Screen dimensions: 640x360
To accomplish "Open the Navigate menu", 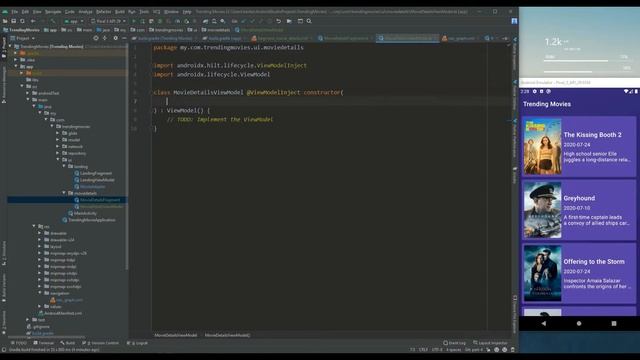I will tap(53, 12).
